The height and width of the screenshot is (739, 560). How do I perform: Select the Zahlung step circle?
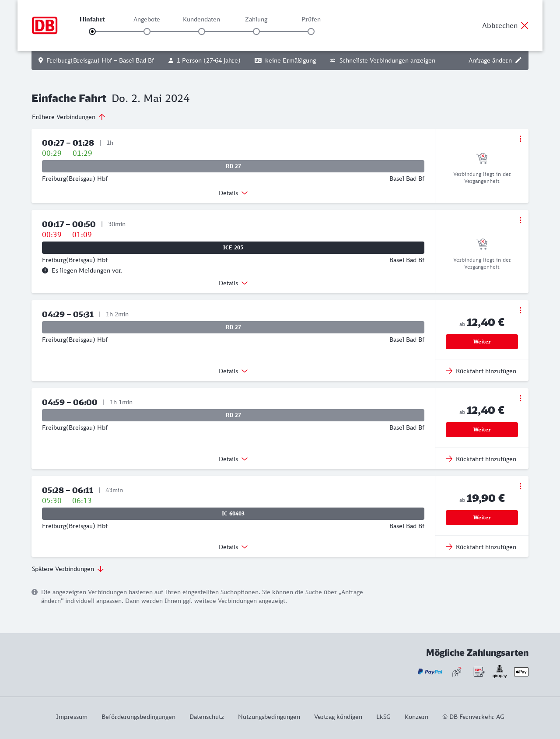coord(256,32)
